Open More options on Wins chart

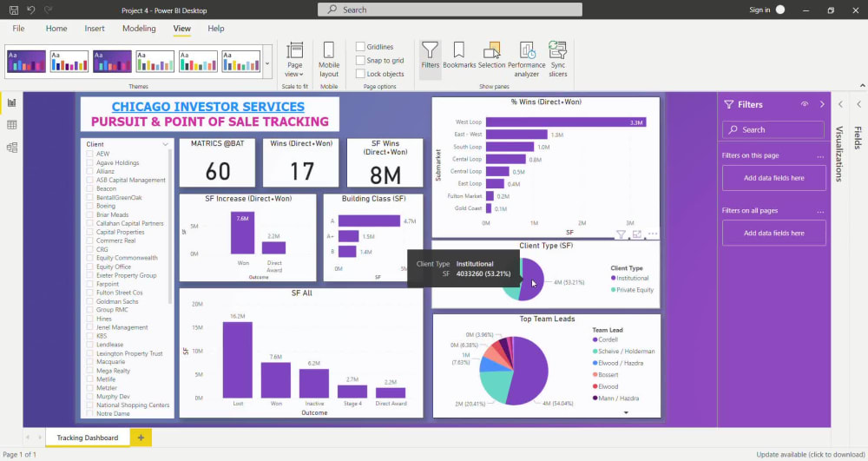point(653,234)
